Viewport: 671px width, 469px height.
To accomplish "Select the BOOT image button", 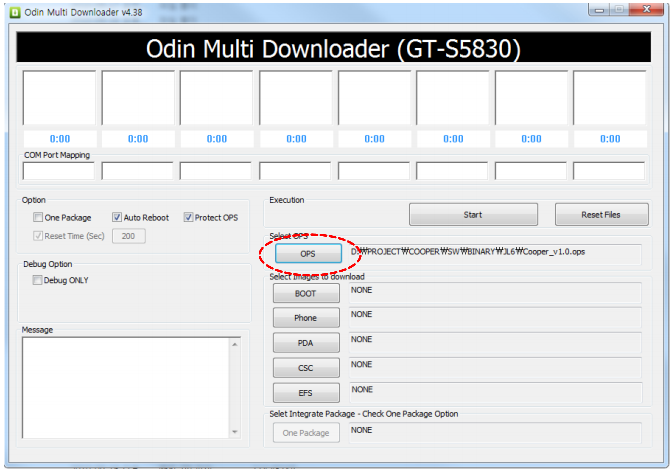I will [305, 294].
